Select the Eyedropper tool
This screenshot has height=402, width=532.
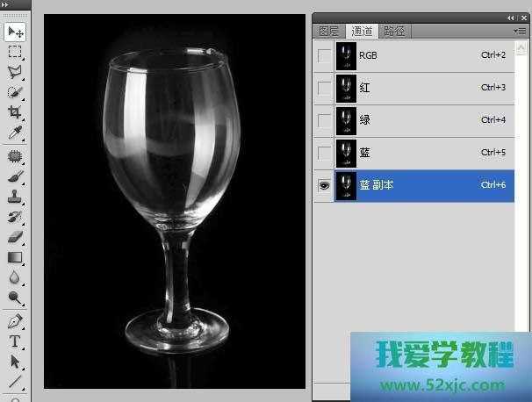click(x=15, y=133)
